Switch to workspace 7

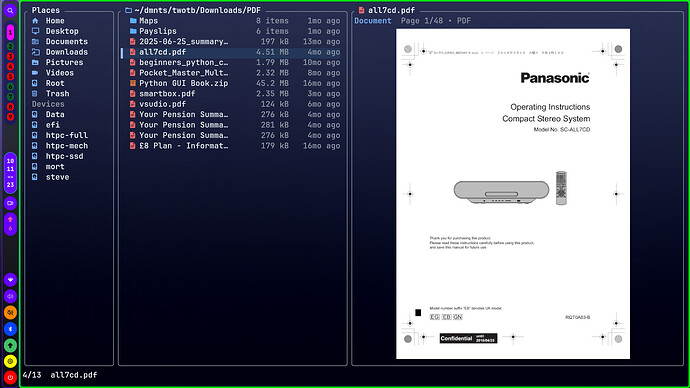pyautogui.click(x=10, y=97)
